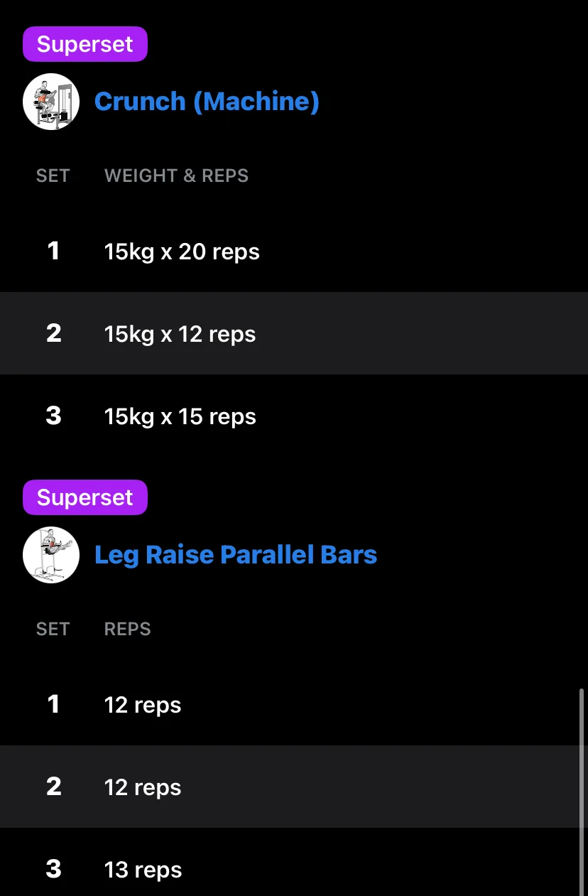Tap SET header under Leg Raise Parallel Bars
This screenshot has height=896, width=588.
(53, 629)
